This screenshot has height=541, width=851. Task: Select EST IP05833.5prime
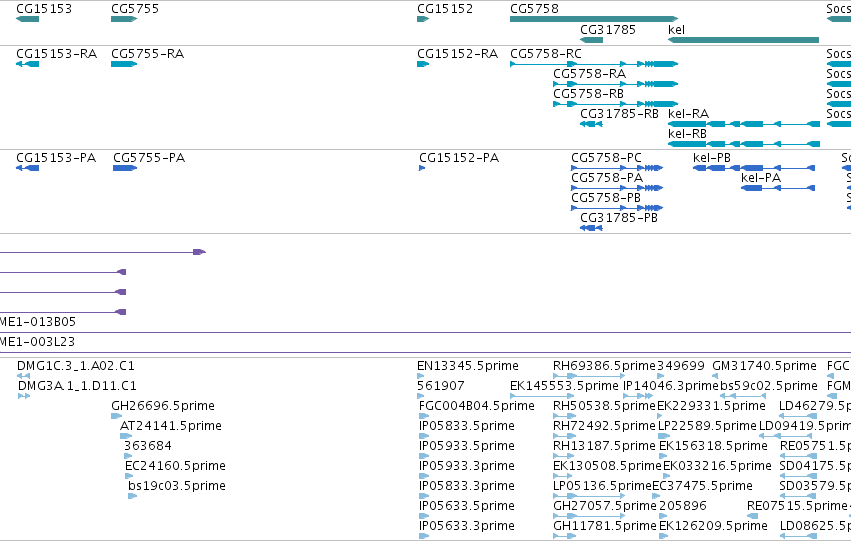point(423,436)
